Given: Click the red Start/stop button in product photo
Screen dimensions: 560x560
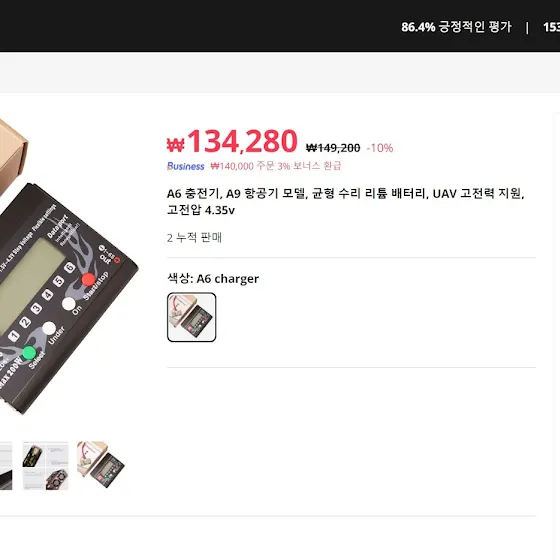Looking at the screenshot, I should (x=89, y=279).
